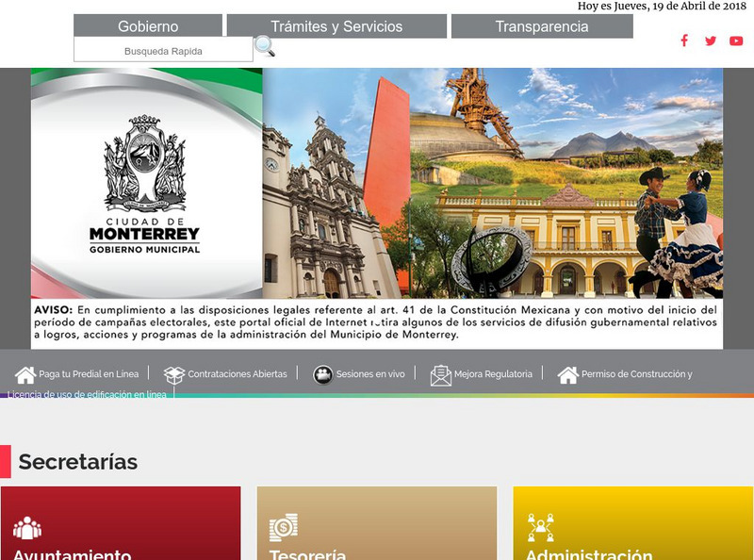Open the Facebook page icon
The image size is (754, 560).
[x=684, y=41]
